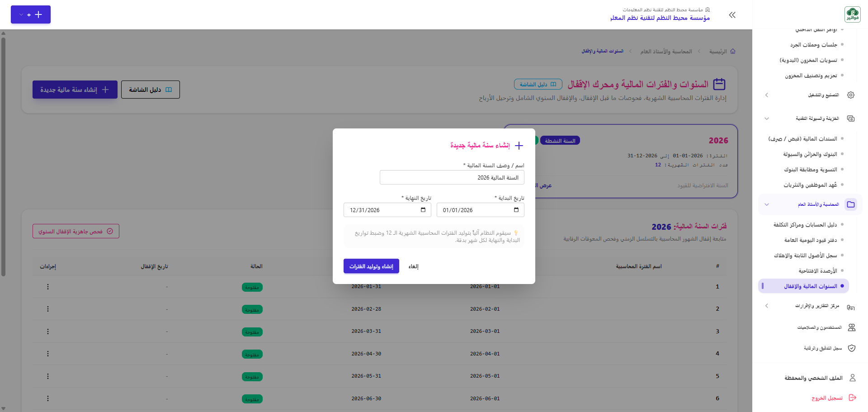Collapse the sidebar with the double-chevron icon
The height and width of the screenshot is (412, 868).
(732, 15)
